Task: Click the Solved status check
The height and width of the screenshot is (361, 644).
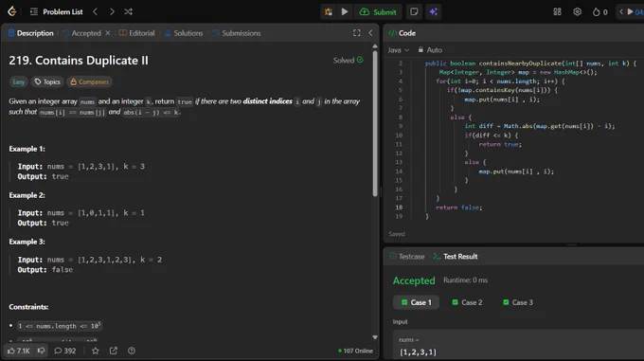Action: (349, 61)
